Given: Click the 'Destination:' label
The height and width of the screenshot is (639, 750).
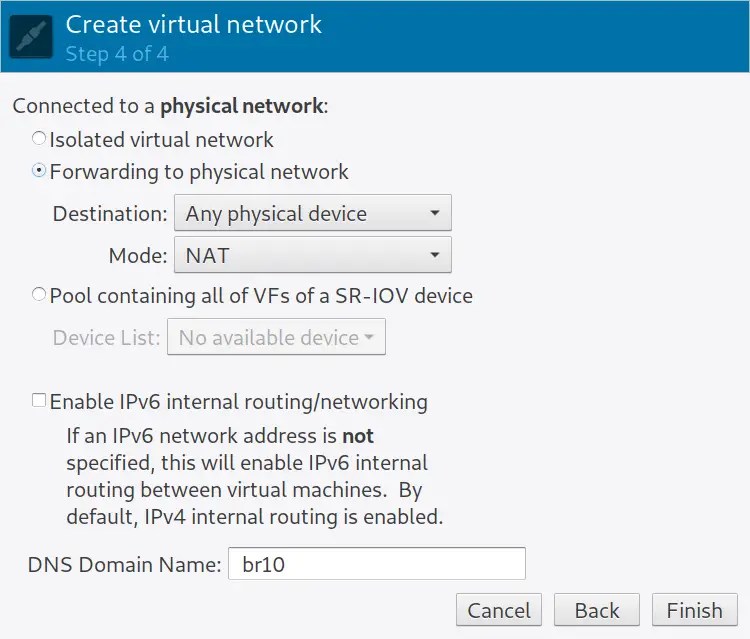Looking at the screenshot, I should (x=110, y=213).
